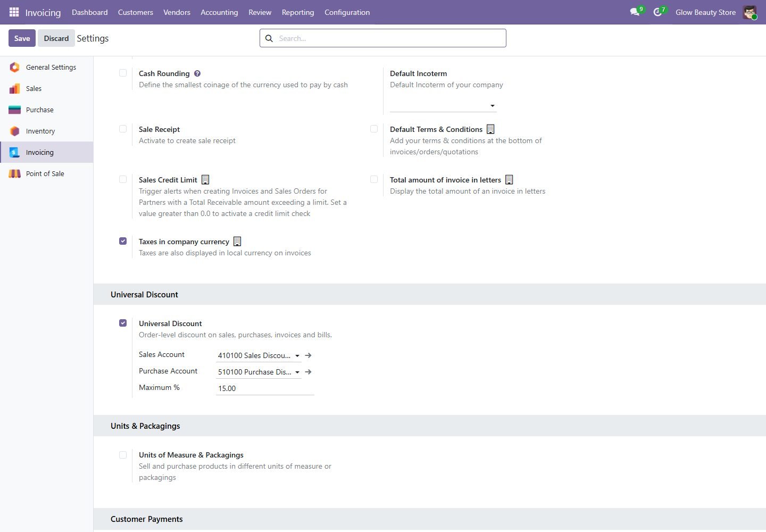Click the Invoicing sidebar icon
Viewport: 766px width, 532px height.
[15, 152]
